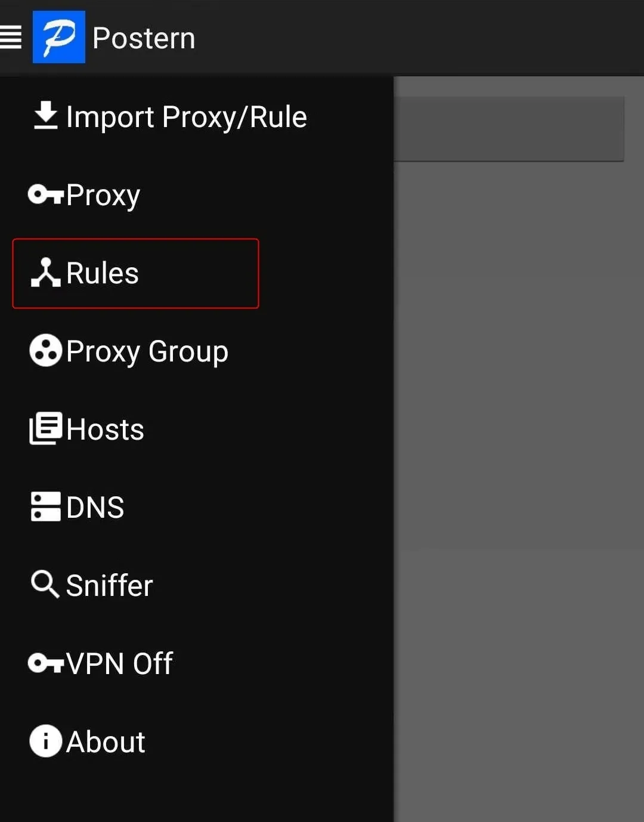Click the DNS server icon

tap(45, 506)
